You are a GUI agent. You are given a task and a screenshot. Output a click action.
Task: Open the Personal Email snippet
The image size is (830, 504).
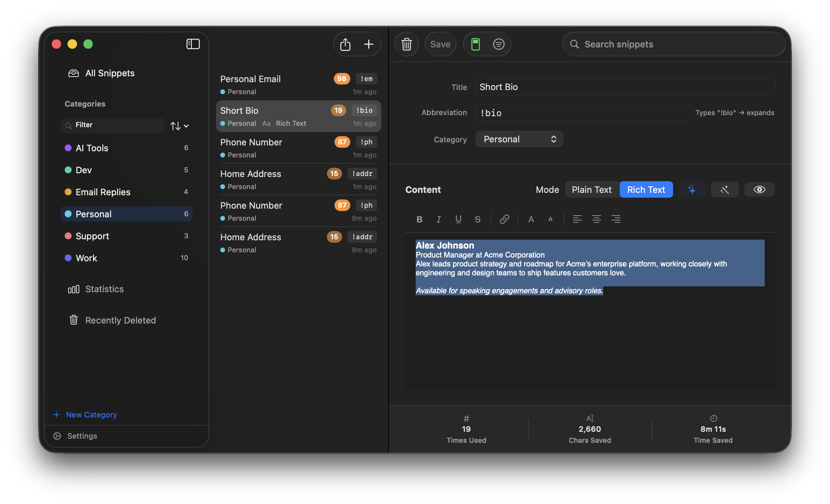pyautogui.click(x=298, y=85)
